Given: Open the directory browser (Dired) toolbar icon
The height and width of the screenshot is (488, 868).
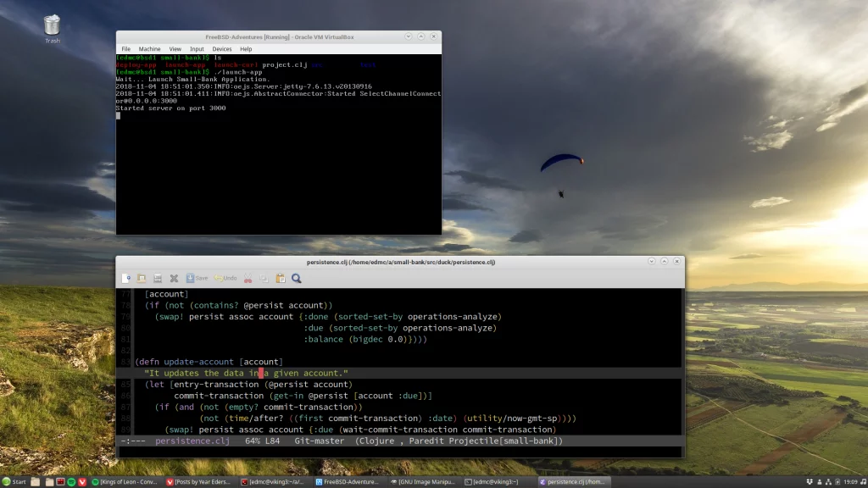Looking at the screenshot, I should pos(158,278).
